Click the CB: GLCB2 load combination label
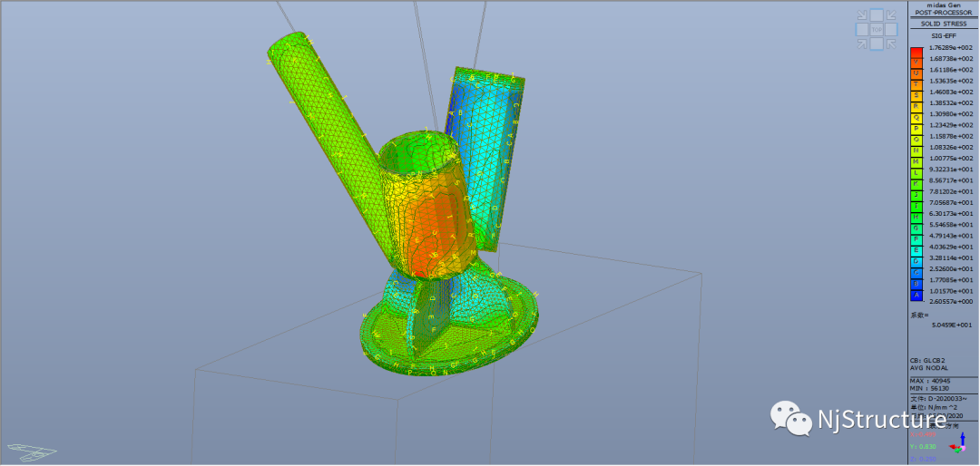Viewport: 980px width, 466px height. (x=927, y=361)
